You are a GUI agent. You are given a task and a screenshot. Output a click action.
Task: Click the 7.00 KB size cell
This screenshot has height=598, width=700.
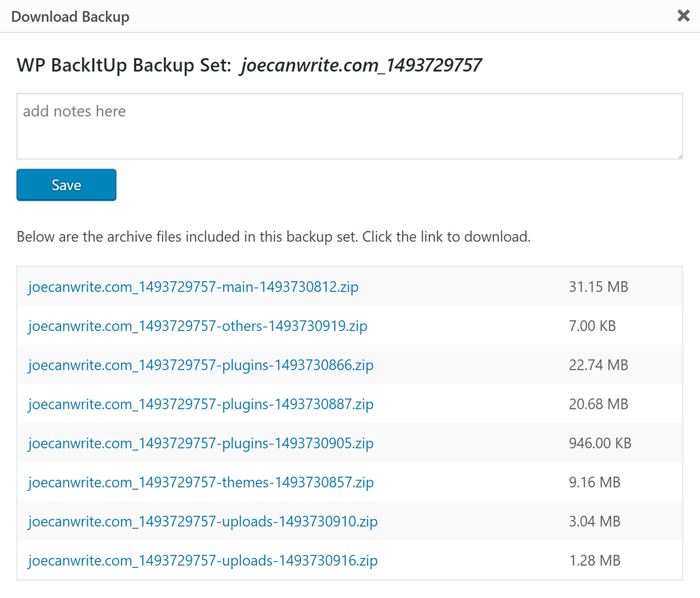592,326
